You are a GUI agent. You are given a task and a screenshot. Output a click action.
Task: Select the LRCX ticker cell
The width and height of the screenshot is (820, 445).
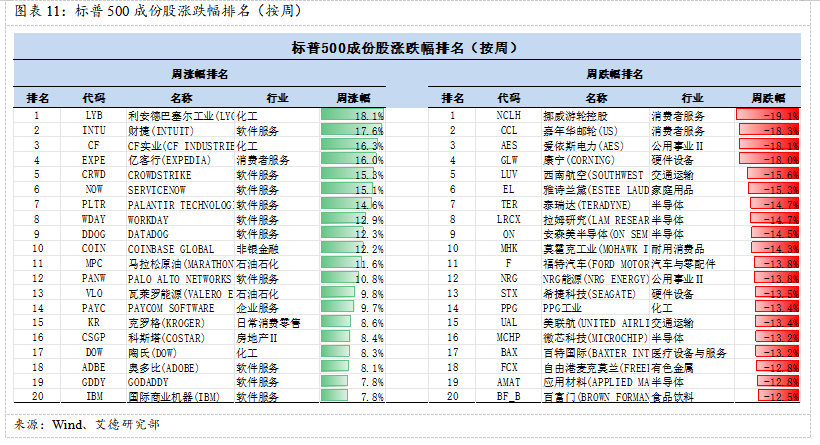point(508,220)
